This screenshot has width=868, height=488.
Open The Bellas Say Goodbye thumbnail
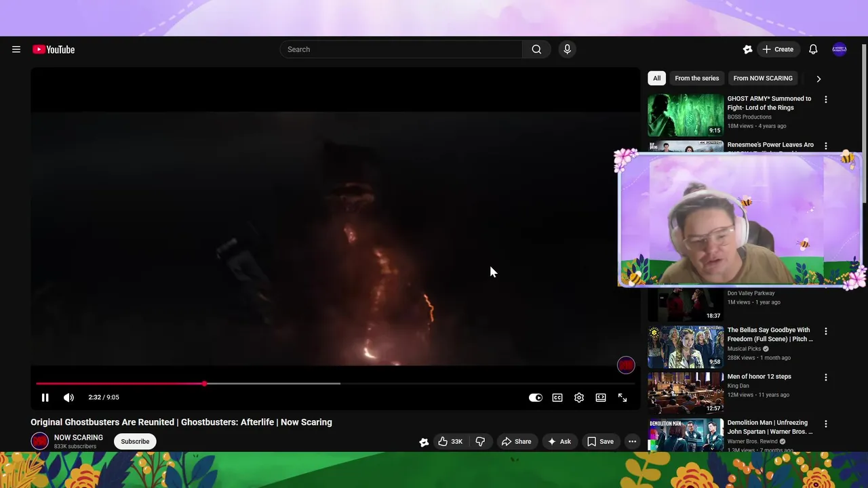(686, 347)
